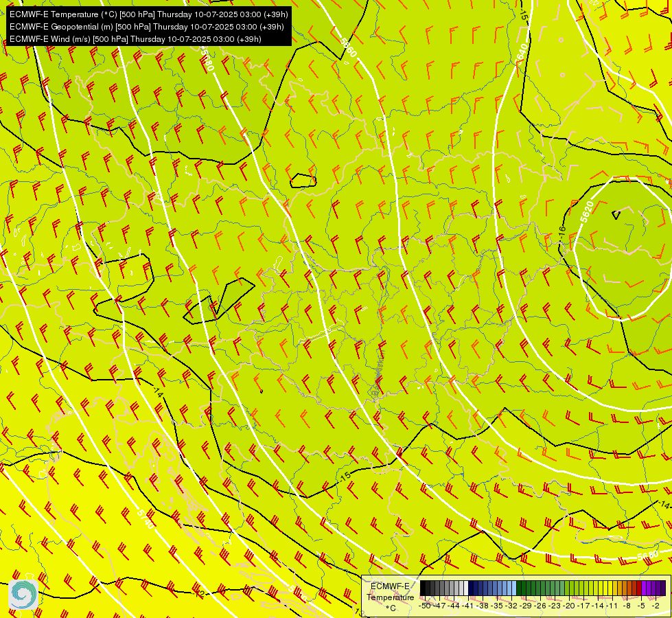This screenshot has height=618, width=672.
Task: Click the -38 value on the temperature legend
Action: [x=483, y=606]
